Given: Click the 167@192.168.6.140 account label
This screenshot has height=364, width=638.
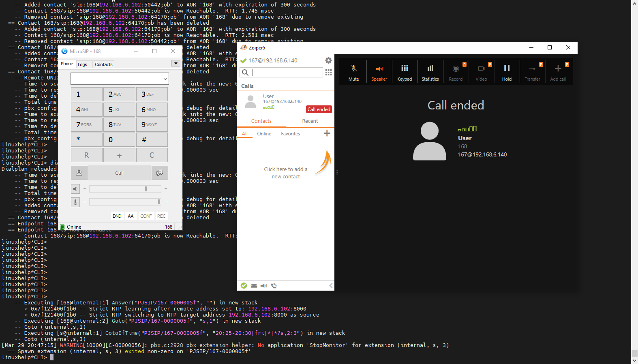Looking at the screenshot, I should (273, 61).
